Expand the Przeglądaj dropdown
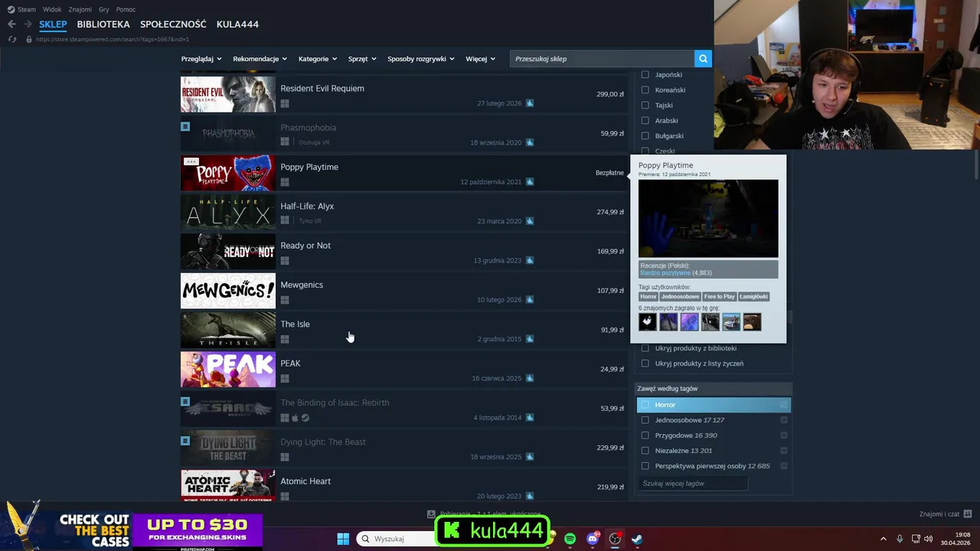The width and height of the screenshot is (980, 551). [201, 59]
